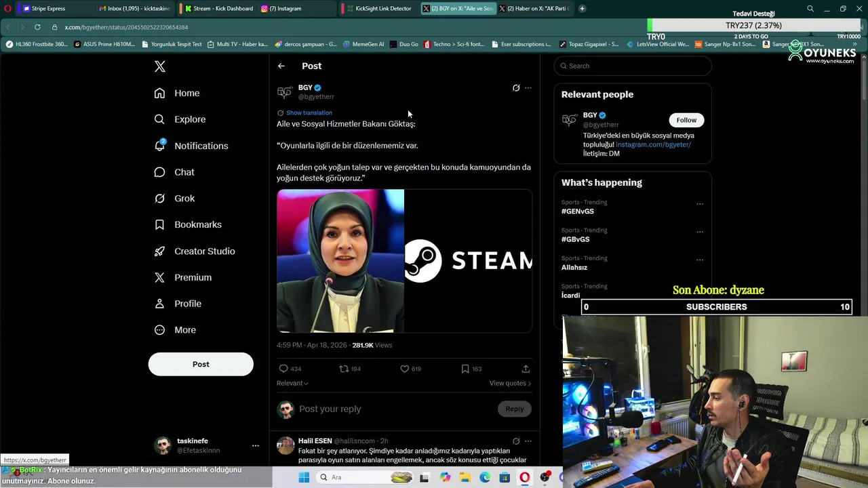Open instagram.com/bgyeter link in BGY bio
Viewport: 868px width, 488px height.
[653, 144]
